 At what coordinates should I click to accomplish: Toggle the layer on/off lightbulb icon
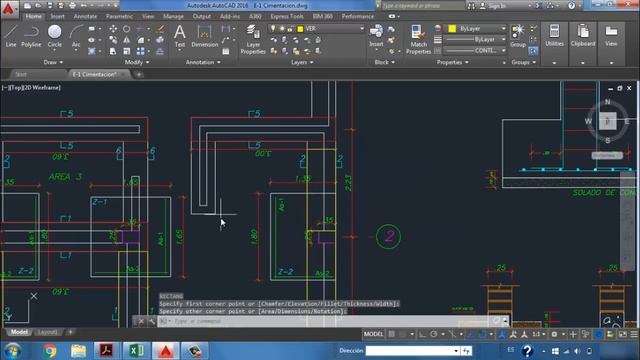(273, 29)
